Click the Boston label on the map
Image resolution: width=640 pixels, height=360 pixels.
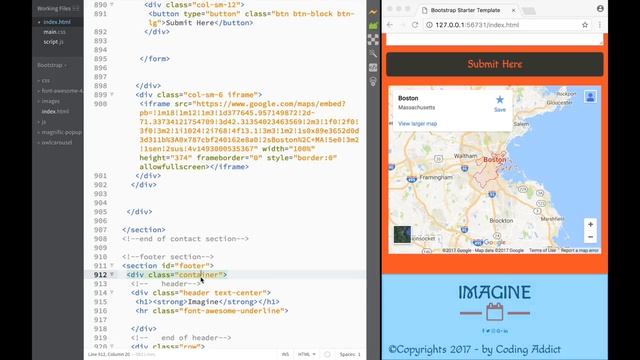[495, 160]
